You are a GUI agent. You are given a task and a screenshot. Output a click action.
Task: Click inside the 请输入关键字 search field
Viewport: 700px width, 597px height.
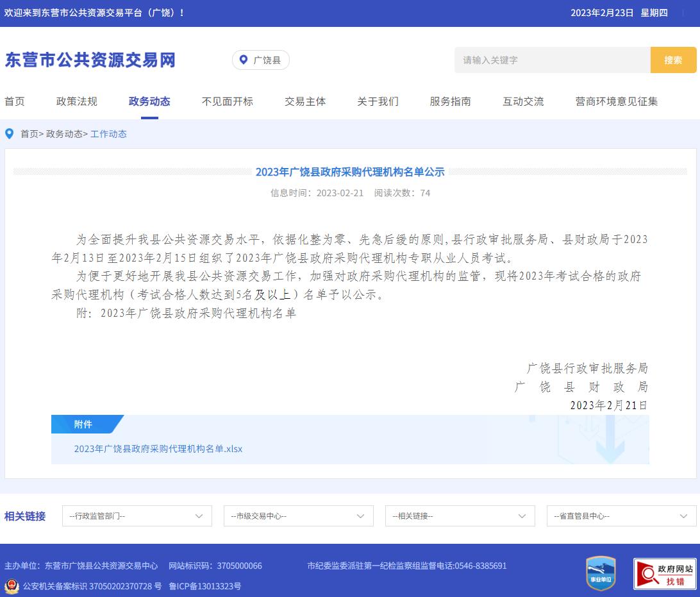coord(551,60)
